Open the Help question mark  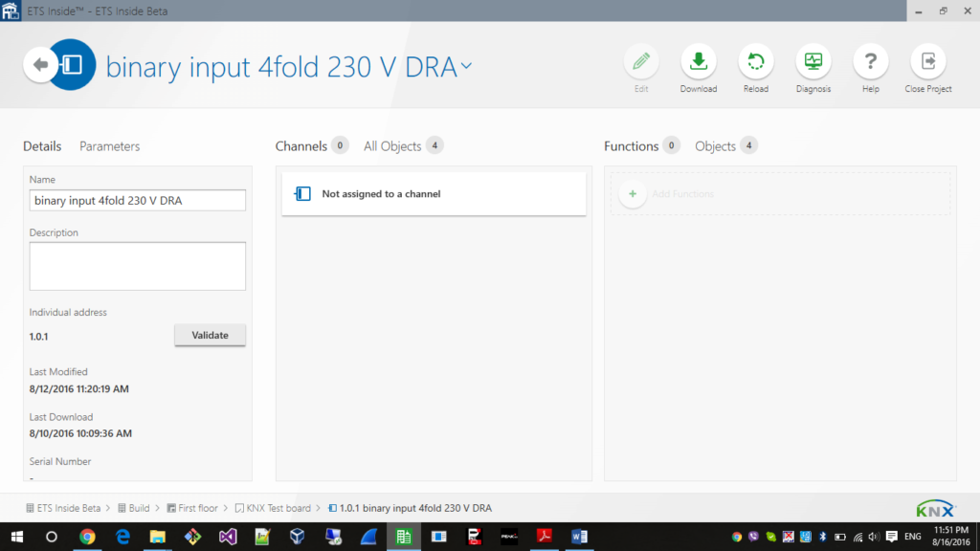click(871, 61)
